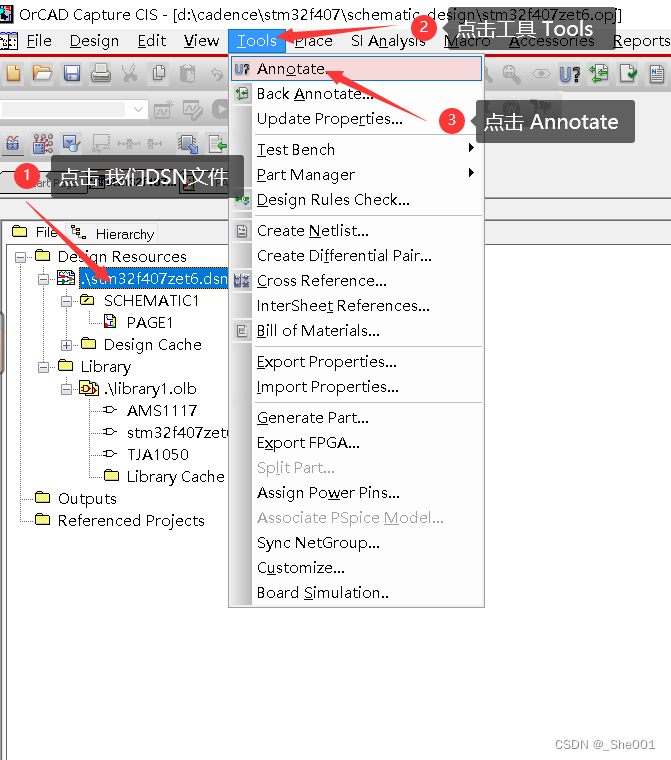Select Bill of Materials entry
The image size is (671, 760).
pos(357,331)
